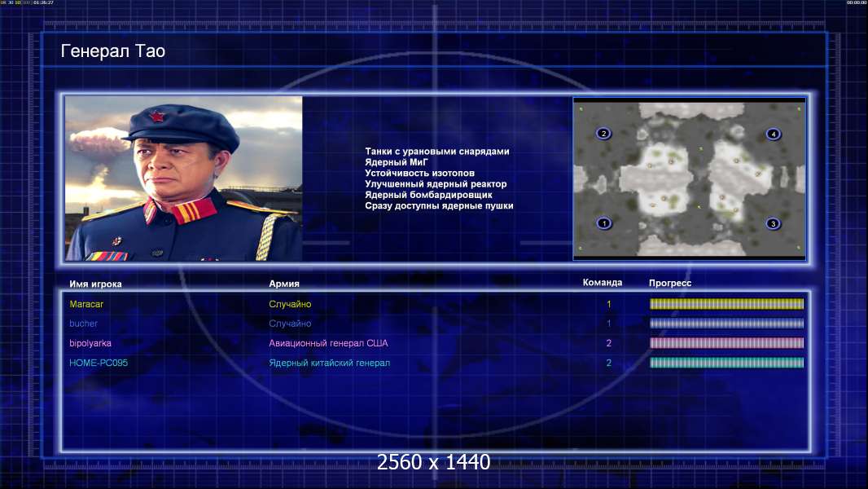Select player name bucher

(83, 324)
